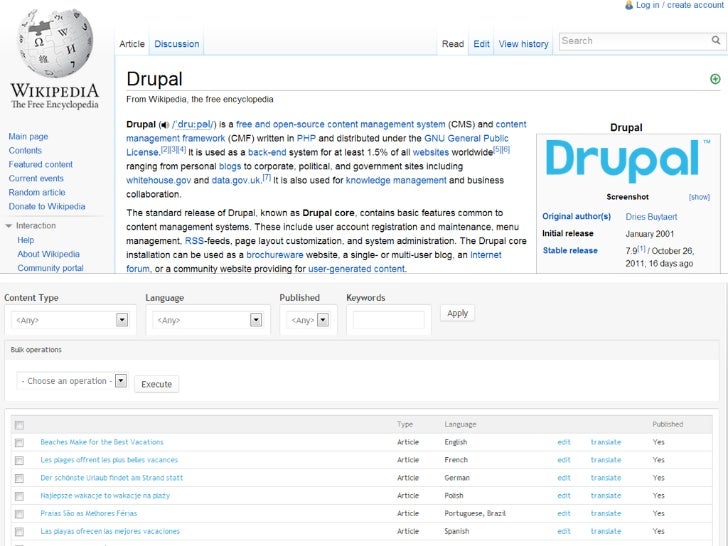
Task: Check the box for Las playas ofrecen row
Action: click(x=19, y=532)
